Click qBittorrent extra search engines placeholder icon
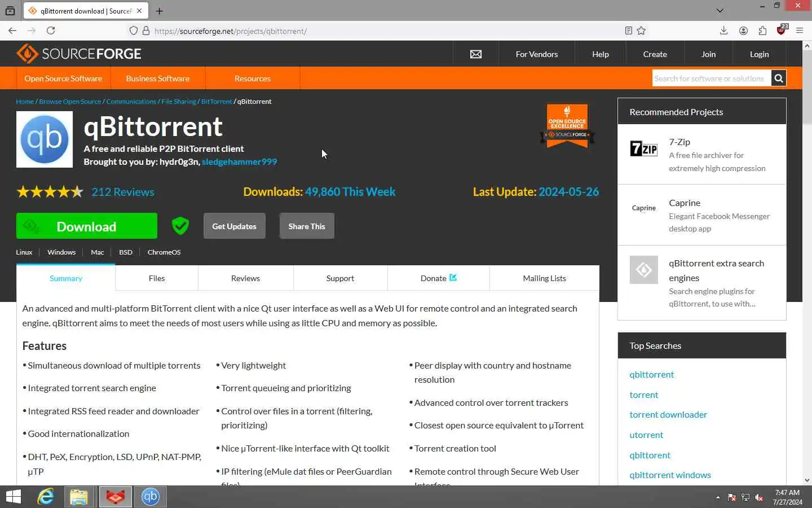812x508 pixels. (643, 270)
